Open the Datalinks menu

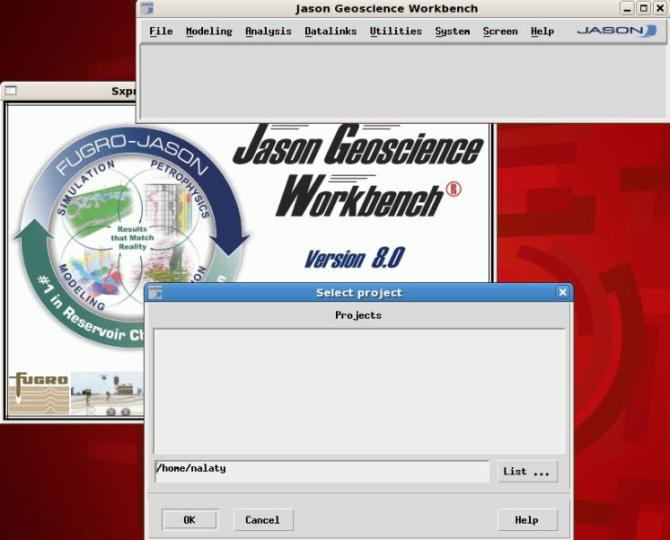[330, 31]
